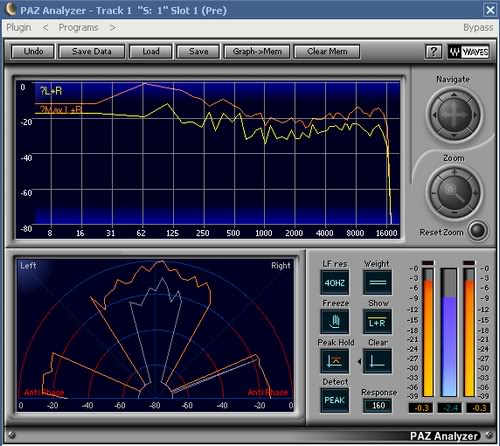Viewport: 500px width, 446px height.
Task: Click the Left label in stereo display
Action: (28, 266)
